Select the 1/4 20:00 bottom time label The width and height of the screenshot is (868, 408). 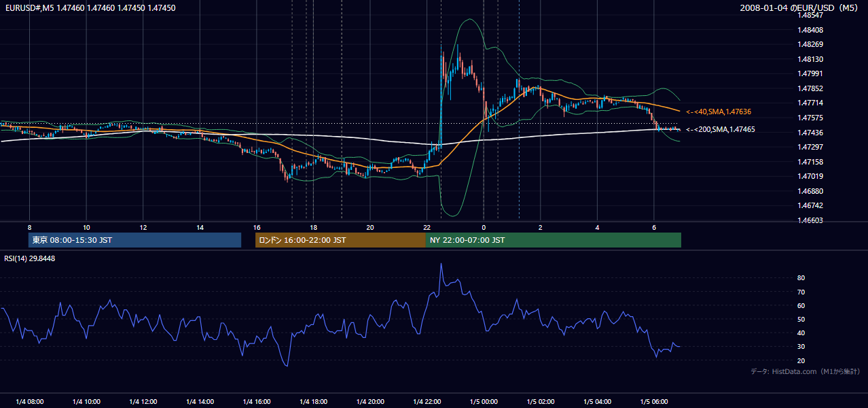[371, 401]
